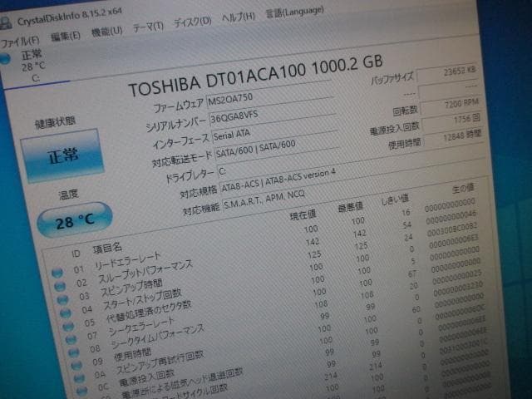Open the ディスク(D) menu
The height and width of the screenshot is (399, 532).
(192, 22)
